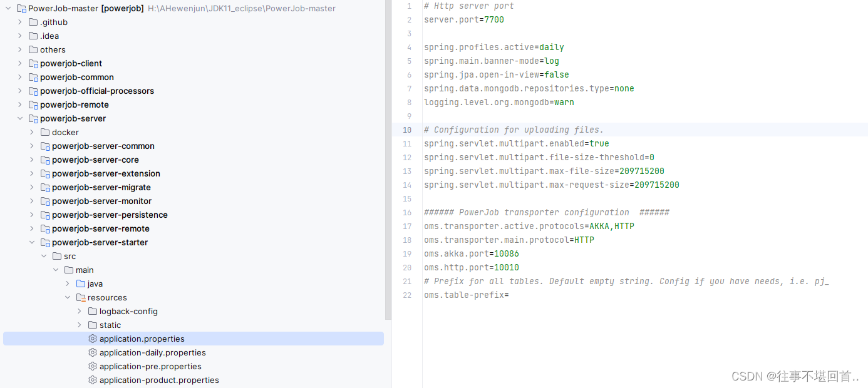Screen dimensions: 868x388
Task: Expand the others folder chevron
Action: [20, 49]
